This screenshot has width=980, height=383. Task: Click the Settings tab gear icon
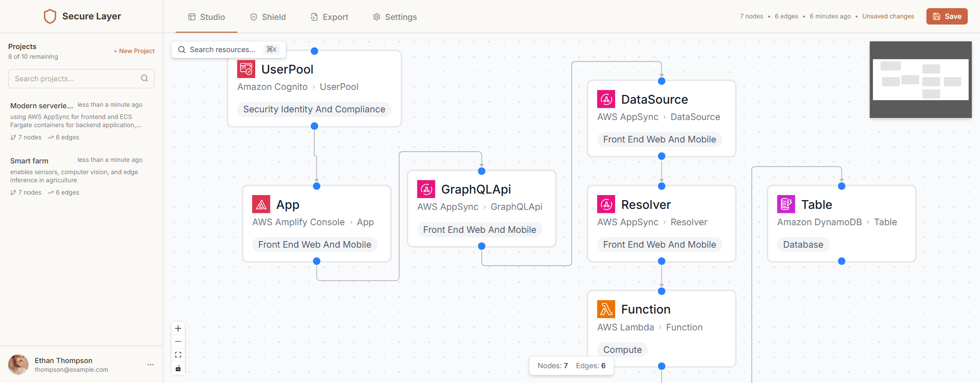pos(377,17)
